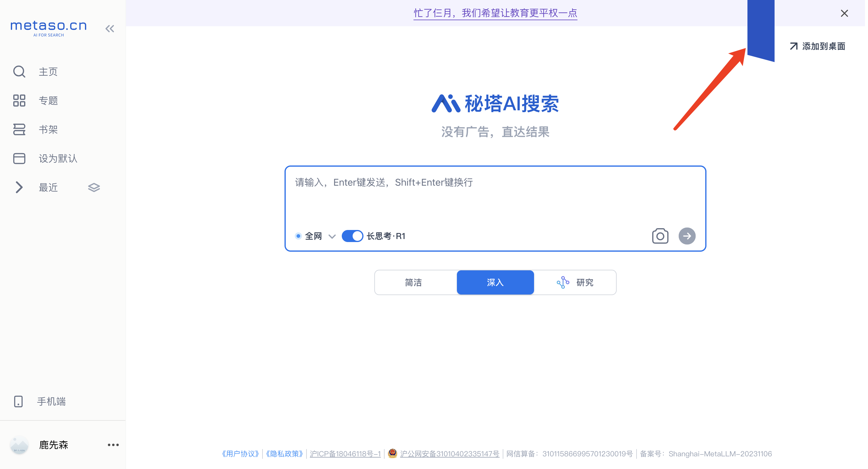Open the three-dot menu beside 鹿先森
Screen dimensions: 868x469
(113, 445)
